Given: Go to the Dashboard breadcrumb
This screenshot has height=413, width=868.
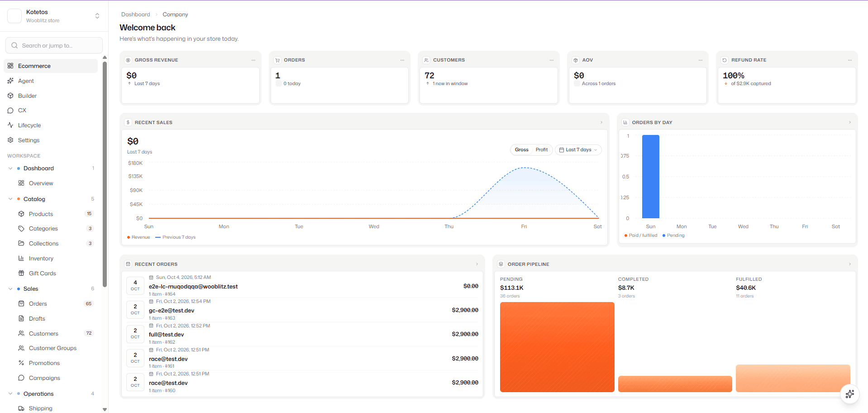Looking at the screenshot, I should point(135,14).
